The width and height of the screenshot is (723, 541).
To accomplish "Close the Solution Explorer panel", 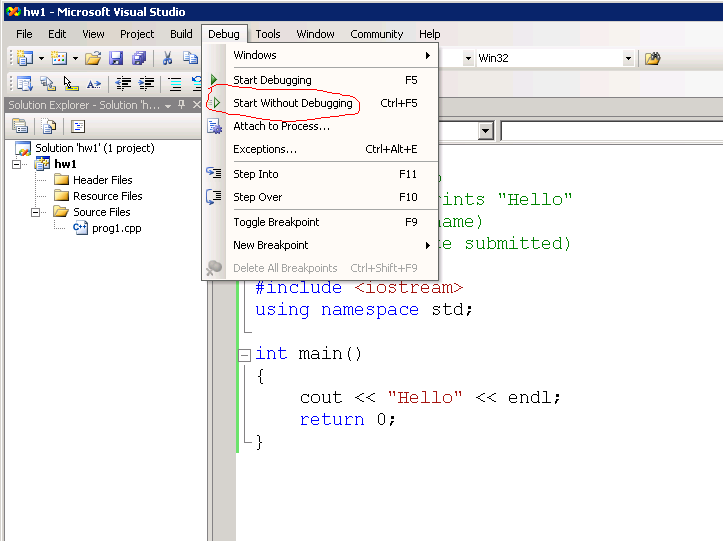I will click(x=196, y=105).
